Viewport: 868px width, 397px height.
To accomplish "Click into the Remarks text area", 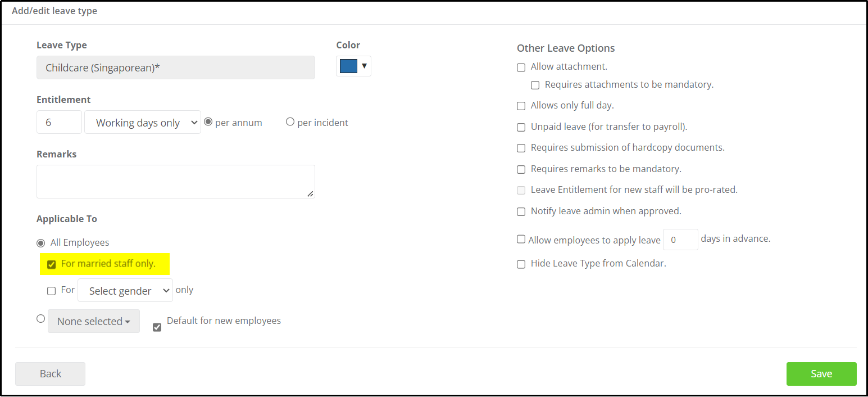I will pyautogui.click(x=176, y=182).
